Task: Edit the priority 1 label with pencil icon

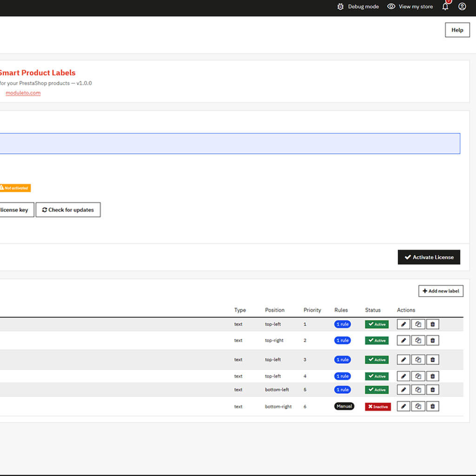Action: point(403,324)
